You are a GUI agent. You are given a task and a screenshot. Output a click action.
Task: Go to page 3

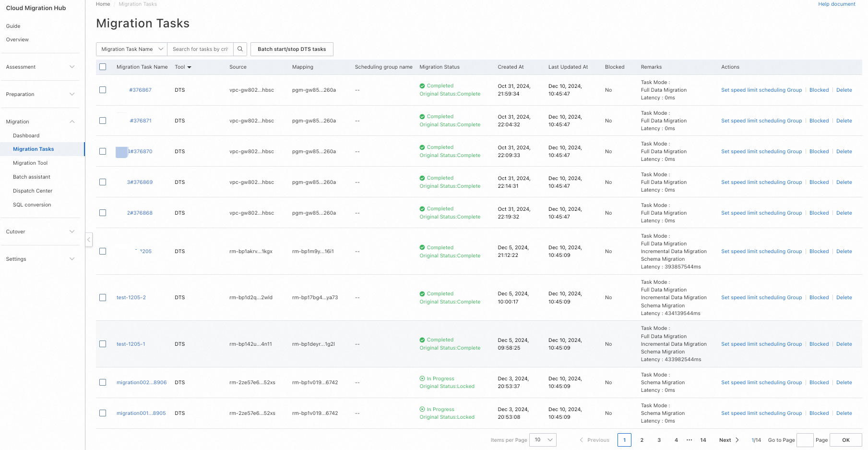[x=659, y=440]
